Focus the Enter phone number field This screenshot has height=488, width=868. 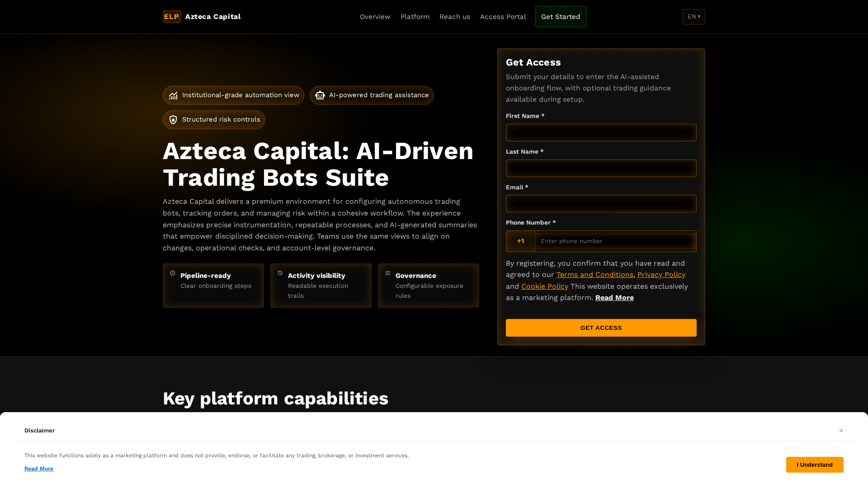(x=616, y=241)
